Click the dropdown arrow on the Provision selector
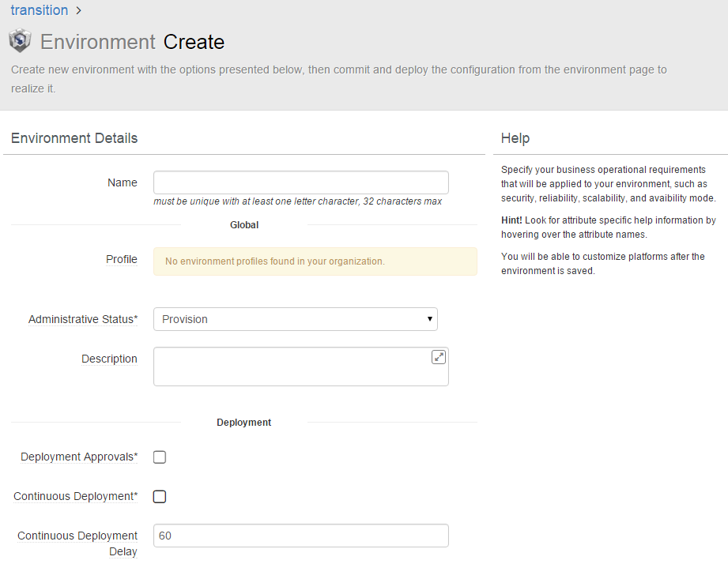 tap(429, 319)
